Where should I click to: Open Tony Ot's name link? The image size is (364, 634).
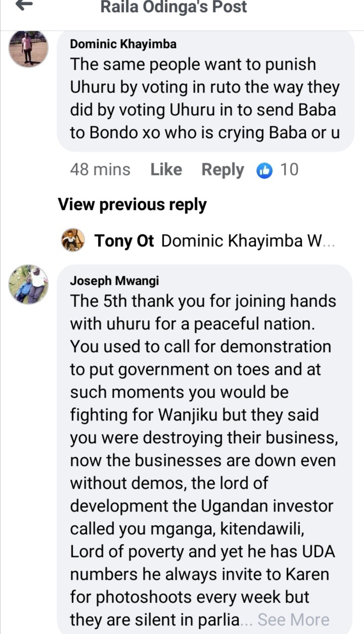coord(124,241)
